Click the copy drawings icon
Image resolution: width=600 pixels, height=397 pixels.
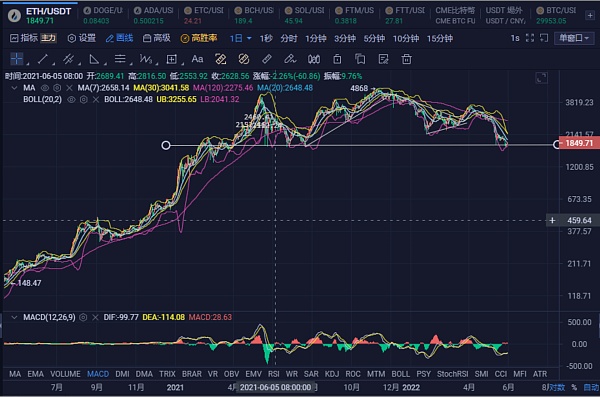(360, 59)
